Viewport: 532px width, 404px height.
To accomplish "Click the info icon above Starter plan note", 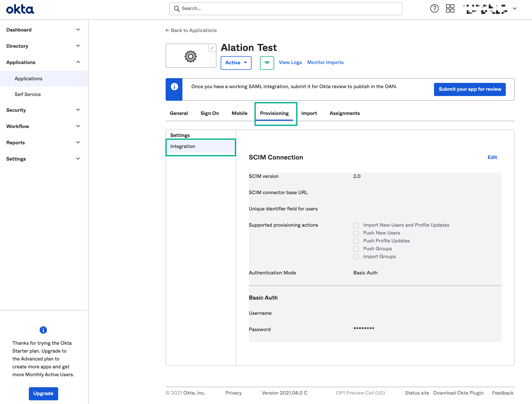I will pyautogui.click(x=43, y=330).
